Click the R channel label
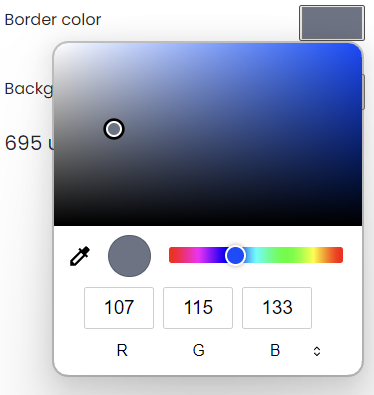The width and height of the screenshot is (374, 395). pos(122,351)
